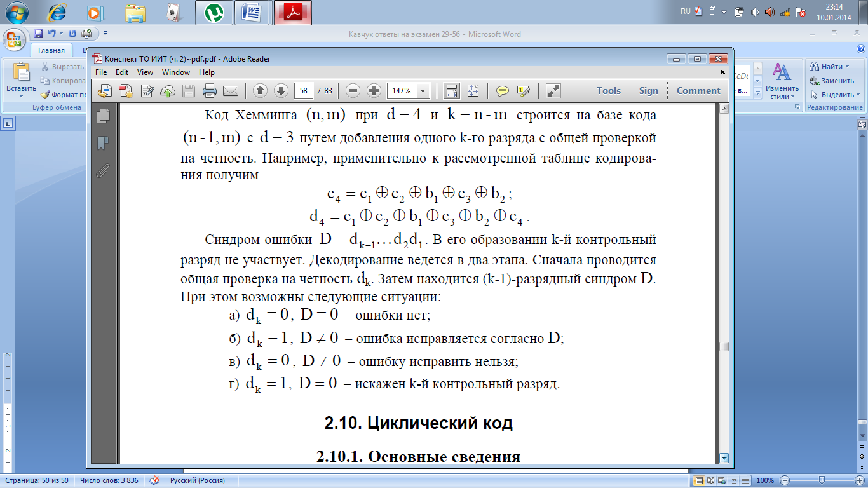This screenshot has width=868, height=488.
Task: Click the Reader scroll up arrow
Action: click(x=724, y=109)
